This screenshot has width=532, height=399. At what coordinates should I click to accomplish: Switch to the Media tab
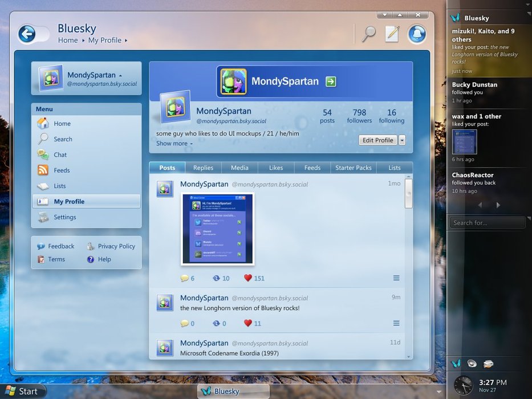pos(239,168)
